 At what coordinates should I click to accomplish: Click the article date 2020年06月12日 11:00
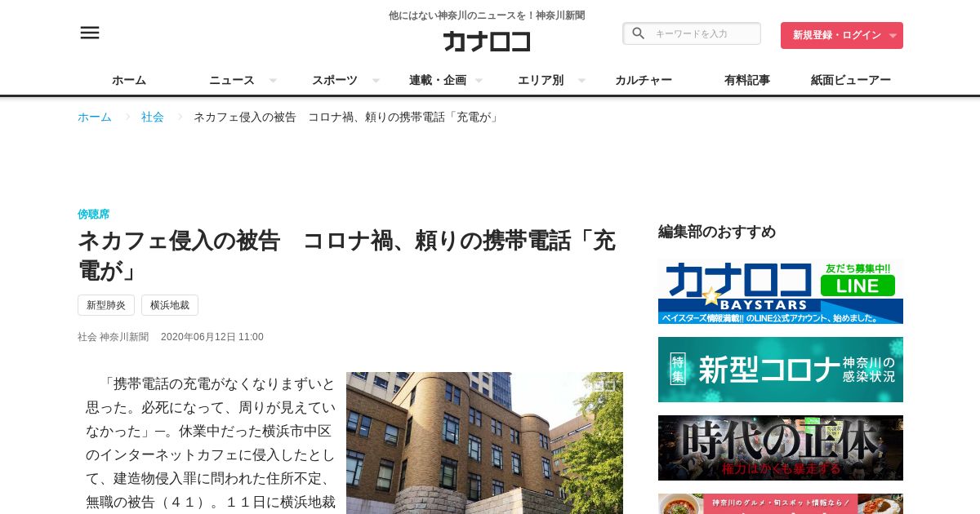tap(212, 337)
